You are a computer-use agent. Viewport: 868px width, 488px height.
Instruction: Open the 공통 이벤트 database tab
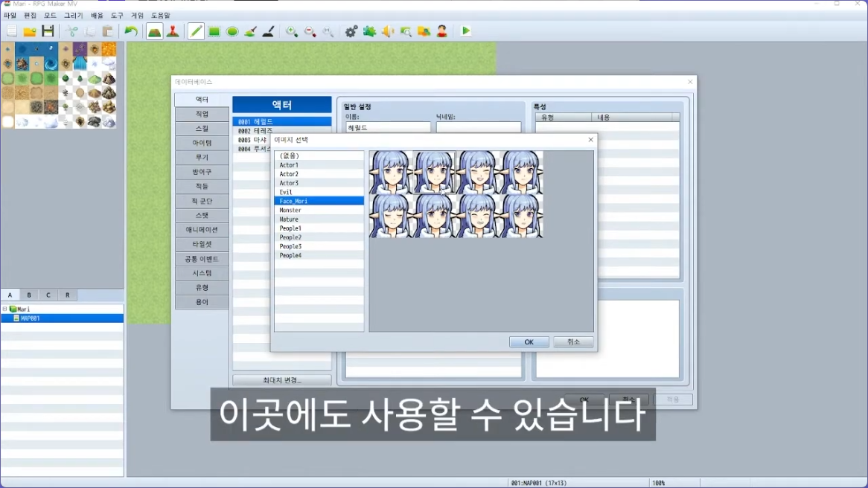click(202, 259)
